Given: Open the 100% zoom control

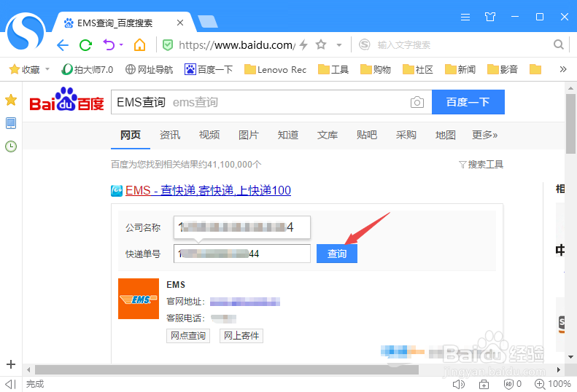Looking at the screenshot, I should click(x=553, y=384).
